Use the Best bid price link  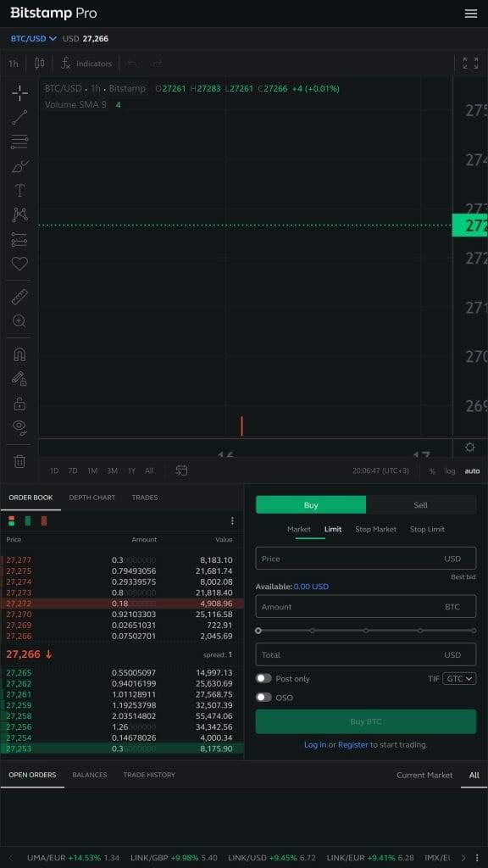tap(463, 576)
